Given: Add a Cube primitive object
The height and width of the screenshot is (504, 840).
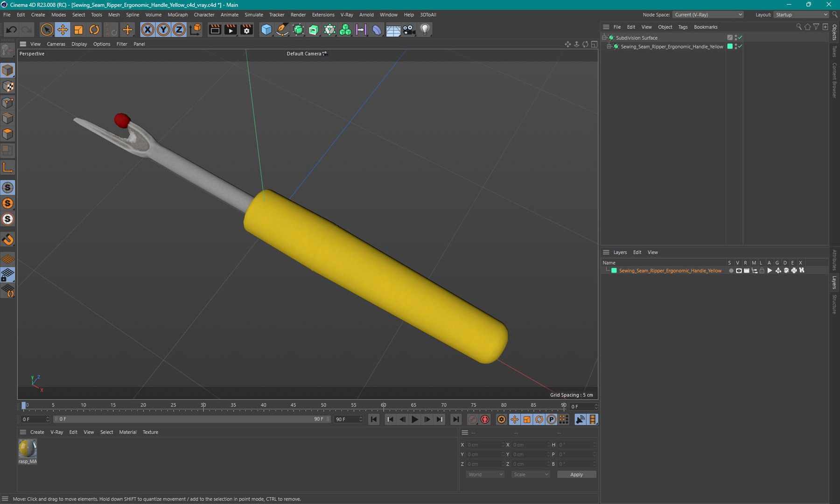Looking at the screenshot, I should point(266,30).
